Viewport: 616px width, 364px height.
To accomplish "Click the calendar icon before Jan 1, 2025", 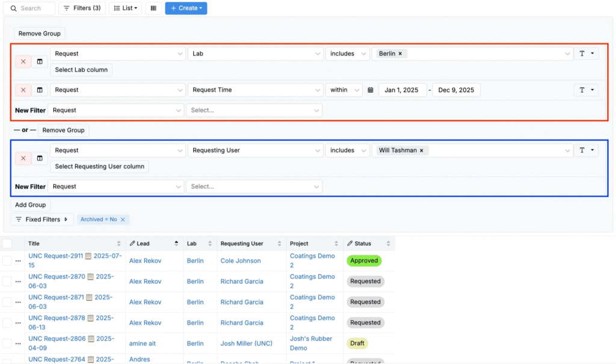I will point(371,90).
